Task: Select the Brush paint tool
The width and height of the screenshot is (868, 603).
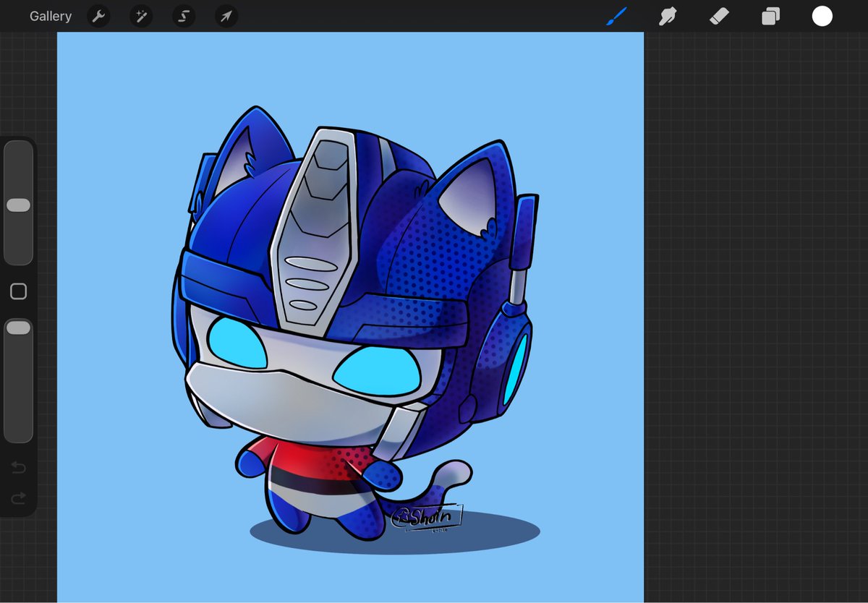Action: (616, 16)
